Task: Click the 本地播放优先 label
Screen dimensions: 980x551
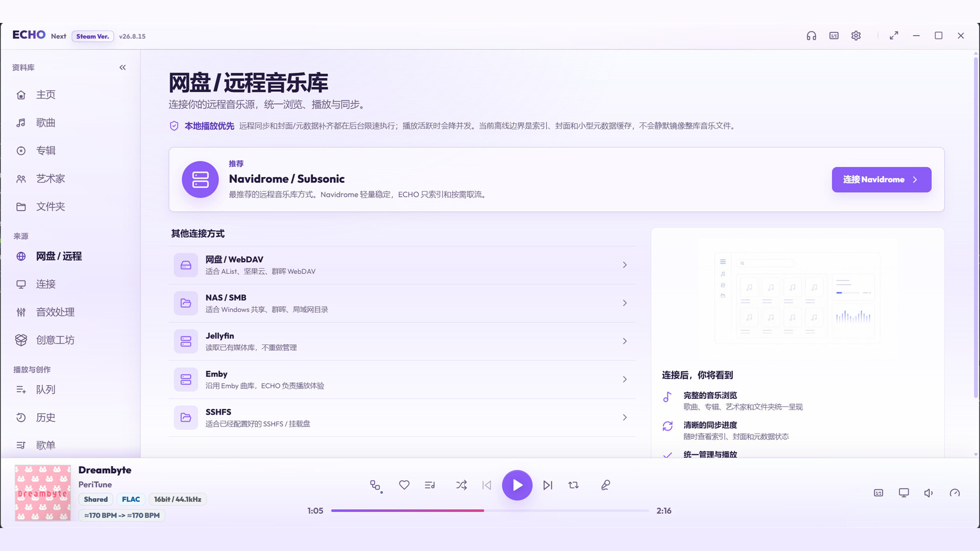Action: pos(209,126)
